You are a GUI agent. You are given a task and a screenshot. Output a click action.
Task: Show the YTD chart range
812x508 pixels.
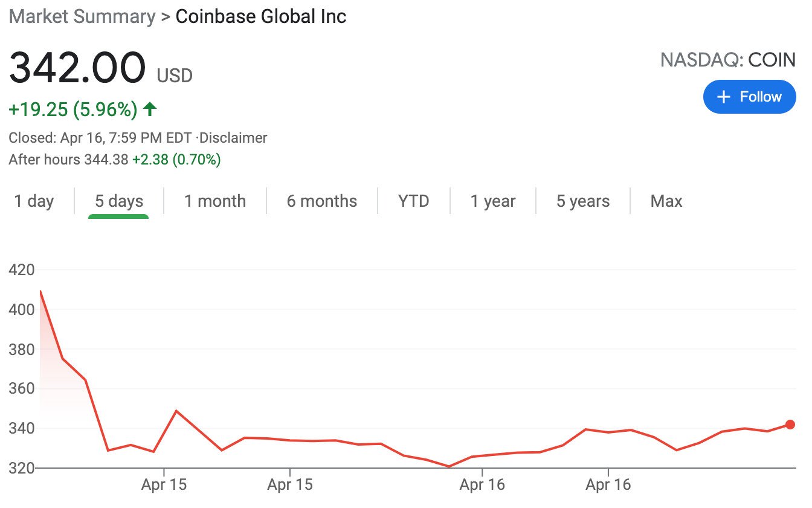[414, 201]
